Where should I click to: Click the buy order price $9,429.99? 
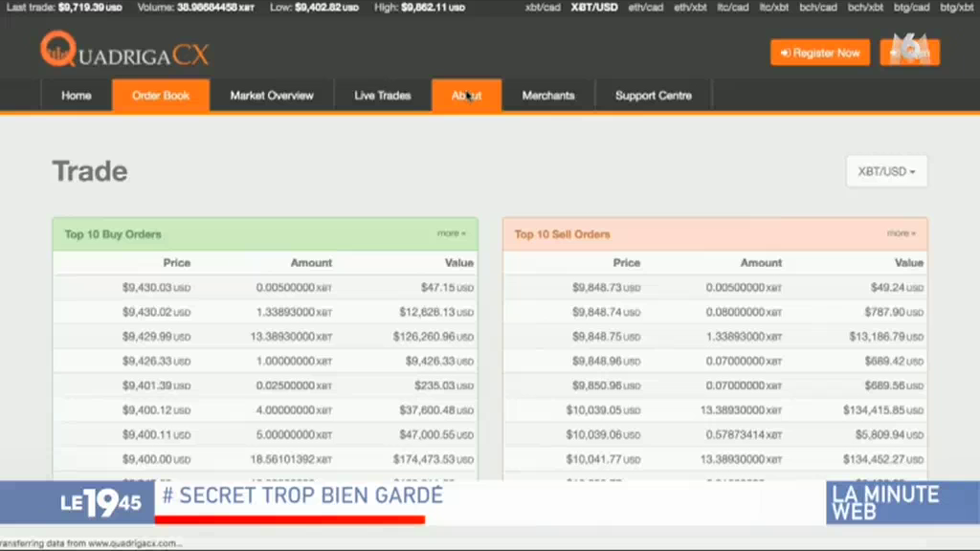[x=156, y=337]
